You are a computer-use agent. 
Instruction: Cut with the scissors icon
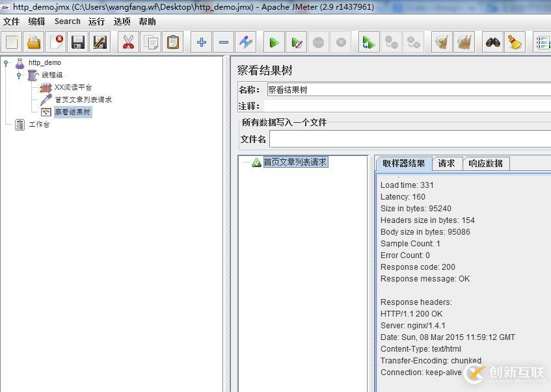point(129,42)
